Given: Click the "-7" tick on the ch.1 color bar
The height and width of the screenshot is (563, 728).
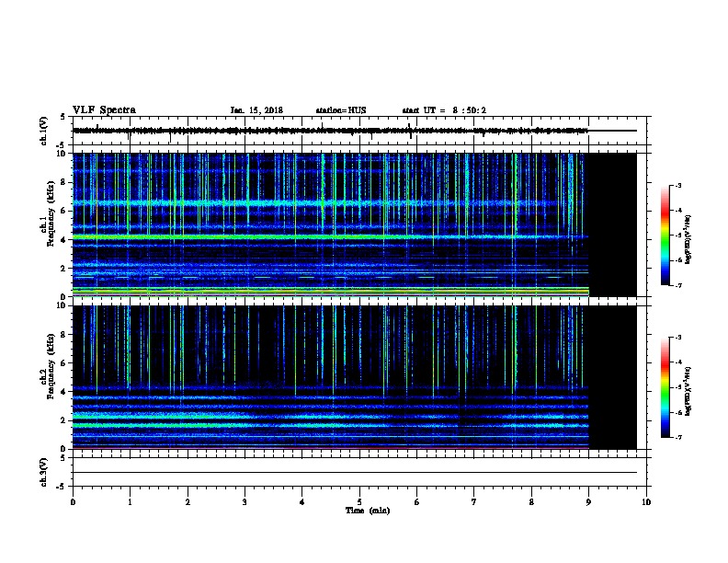Looking at the screenshot, I should [677, 285].
